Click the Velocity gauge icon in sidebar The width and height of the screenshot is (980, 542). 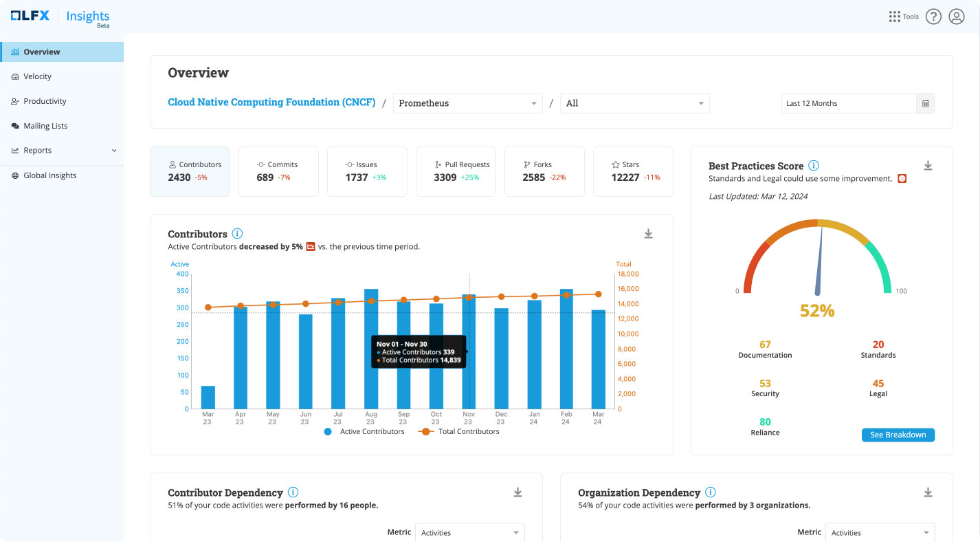(x=15, y=76)
